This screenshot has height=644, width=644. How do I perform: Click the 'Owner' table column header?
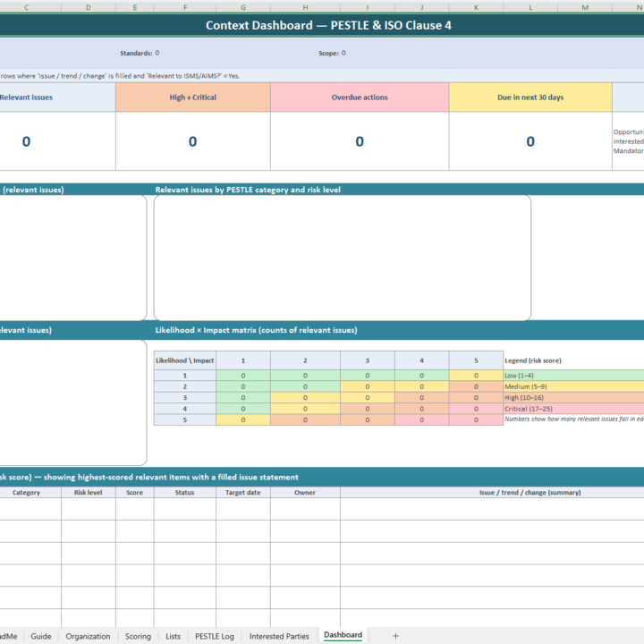click(x=305, y=493)
